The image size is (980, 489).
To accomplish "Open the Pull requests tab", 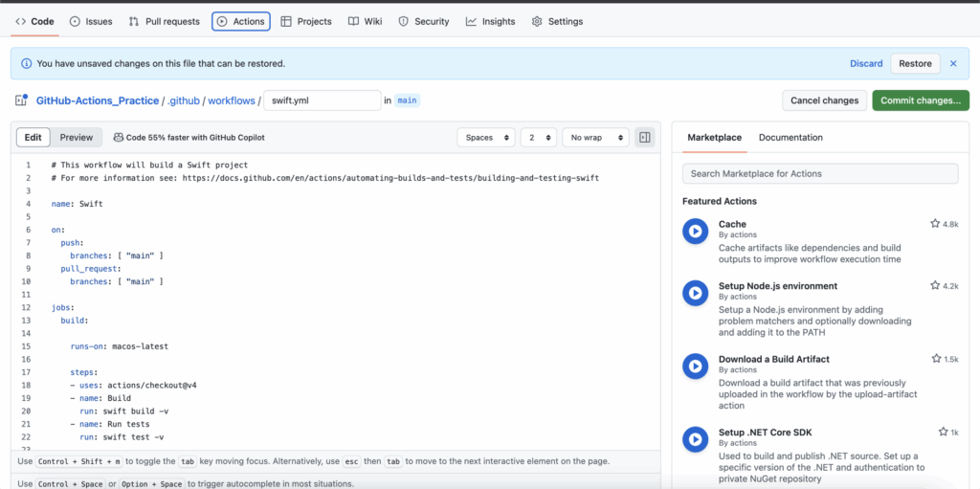I will tap(165, 21).
